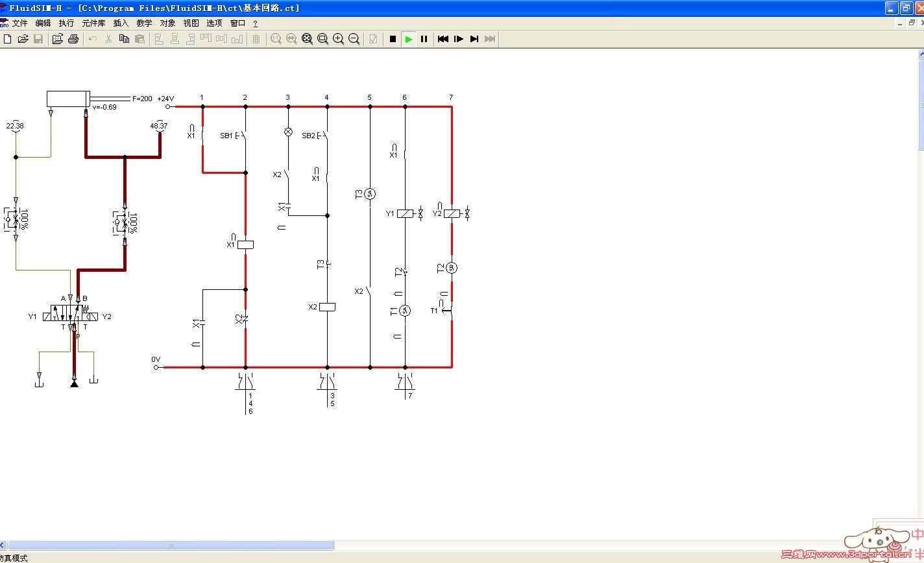Print the circuit diagram
Image resolution: width=924 pixels, height=563 pixels.
(x=73, y=39)
